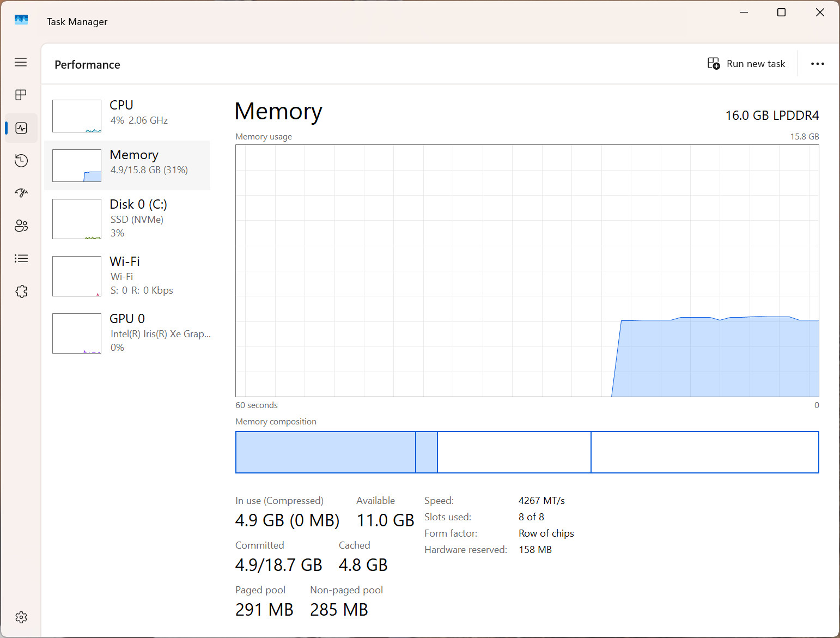Click the 4.8 GB cached value
Image resolution: width=840 pixels, height=638 pixels.
pos(363,565)
